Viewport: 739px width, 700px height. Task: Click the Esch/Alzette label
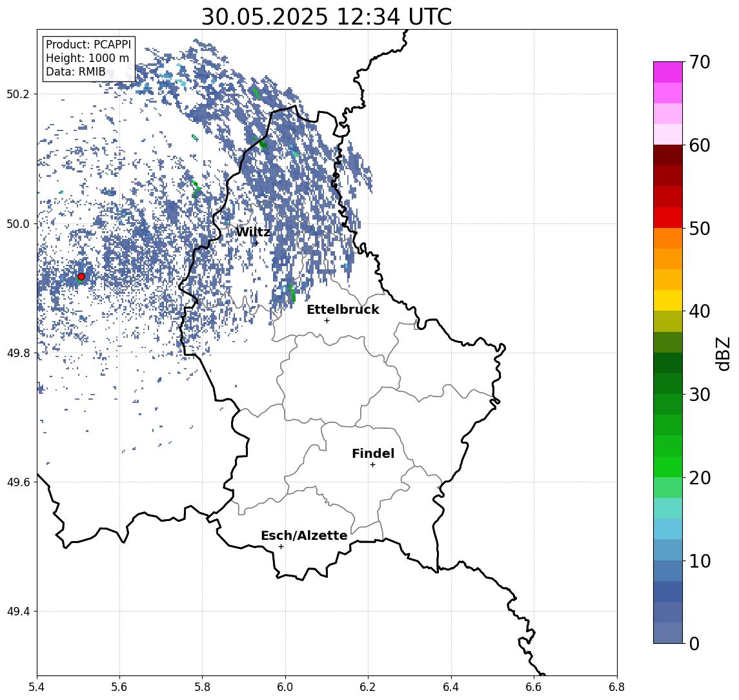[x=304, y=536]
